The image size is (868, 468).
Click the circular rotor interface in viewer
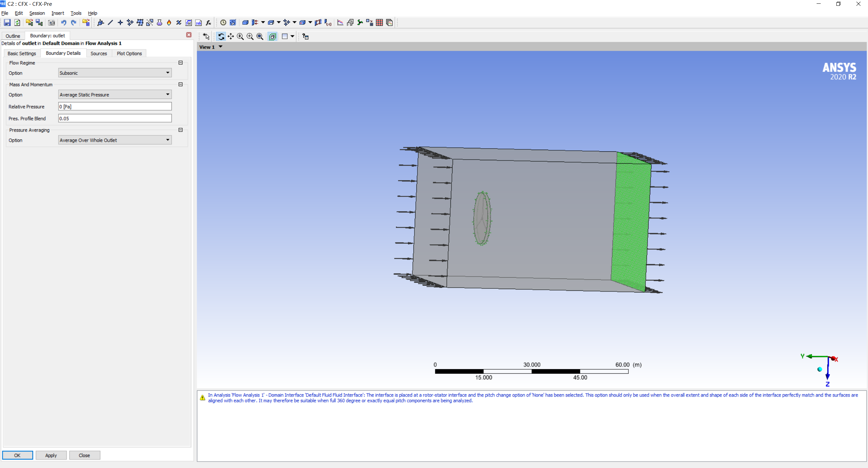tap(482, 218)
